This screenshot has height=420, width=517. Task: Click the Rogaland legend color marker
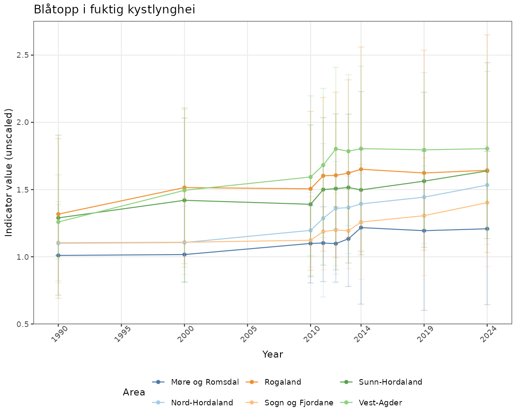pyautogui.click(x=252, y=382)
